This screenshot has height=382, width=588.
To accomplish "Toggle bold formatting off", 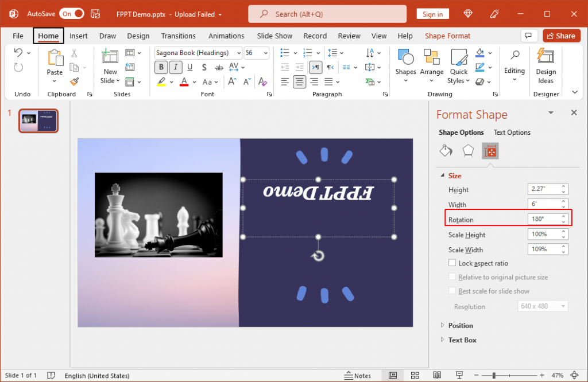I will [161, 67].
